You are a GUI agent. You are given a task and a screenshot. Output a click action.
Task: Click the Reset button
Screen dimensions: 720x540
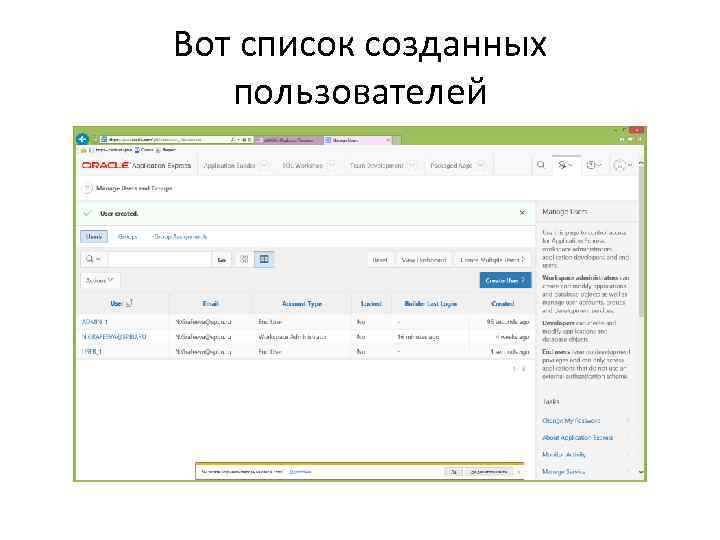point(380,260)
